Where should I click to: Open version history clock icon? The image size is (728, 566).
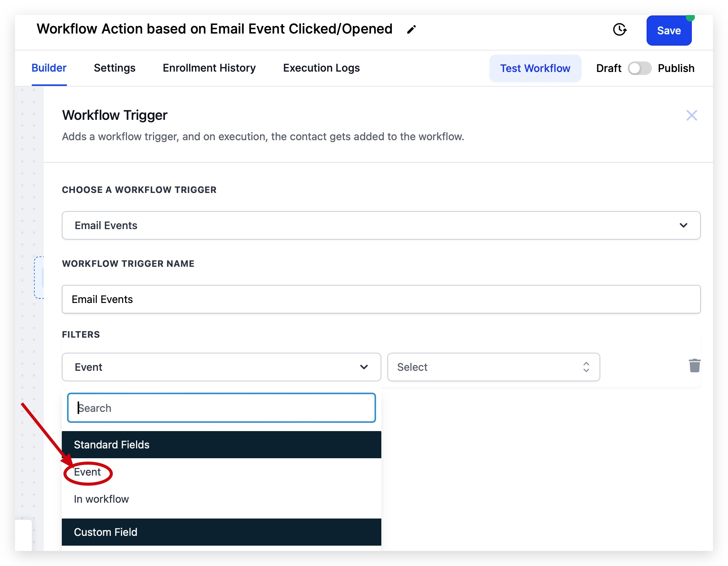(619, 29)
